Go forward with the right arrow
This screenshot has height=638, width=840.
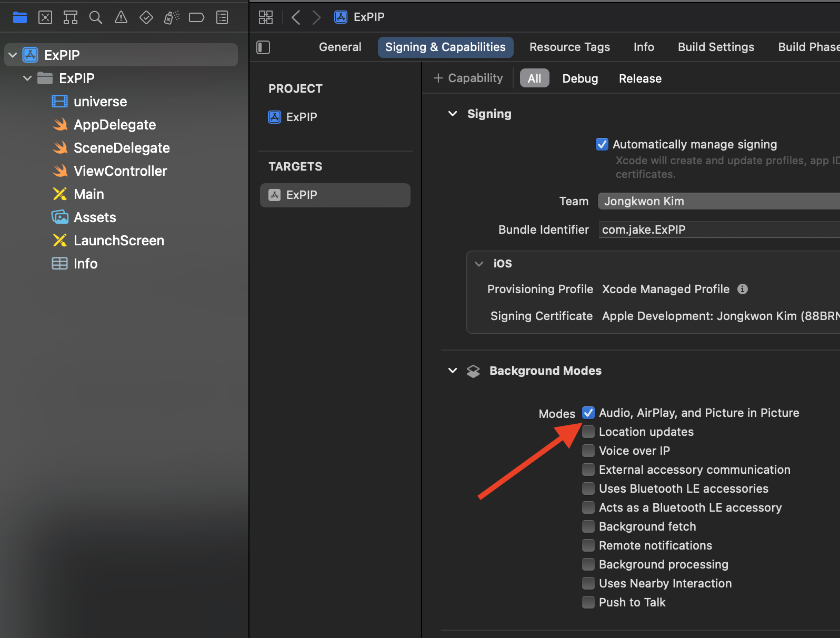(x=316, y=17)
